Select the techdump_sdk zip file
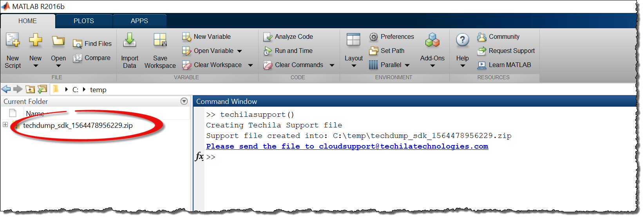Screen dimensions: 644x218 (78, 125)
